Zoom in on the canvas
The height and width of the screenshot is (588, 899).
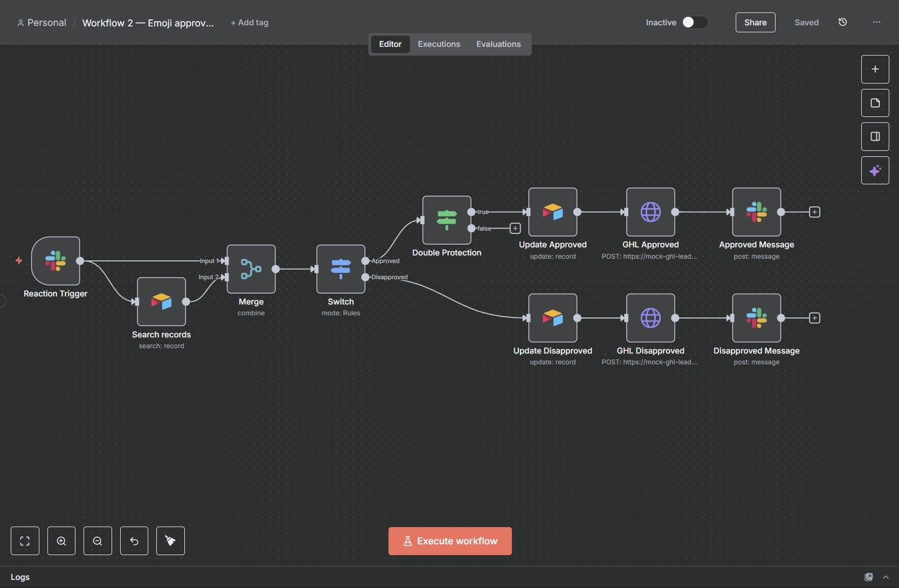[x=61, y=541]
